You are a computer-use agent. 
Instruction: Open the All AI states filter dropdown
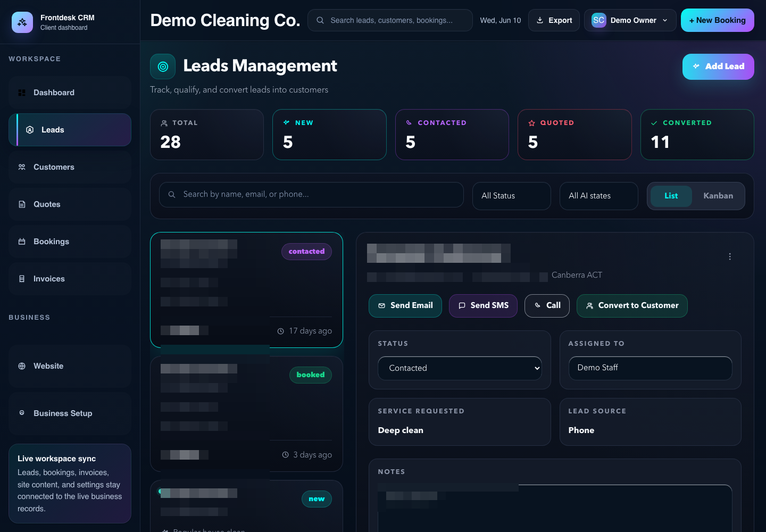tap(599, 196)
